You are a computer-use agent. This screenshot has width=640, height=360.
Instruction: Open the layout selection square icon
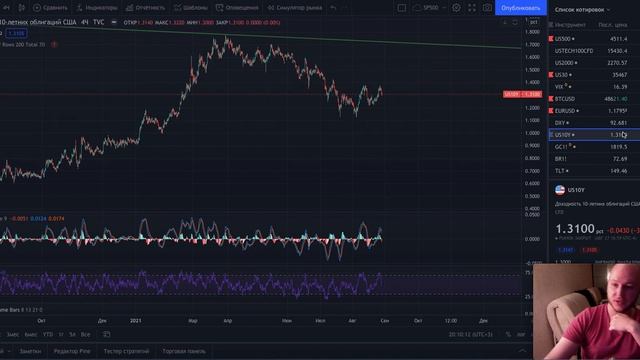(402, 8)
